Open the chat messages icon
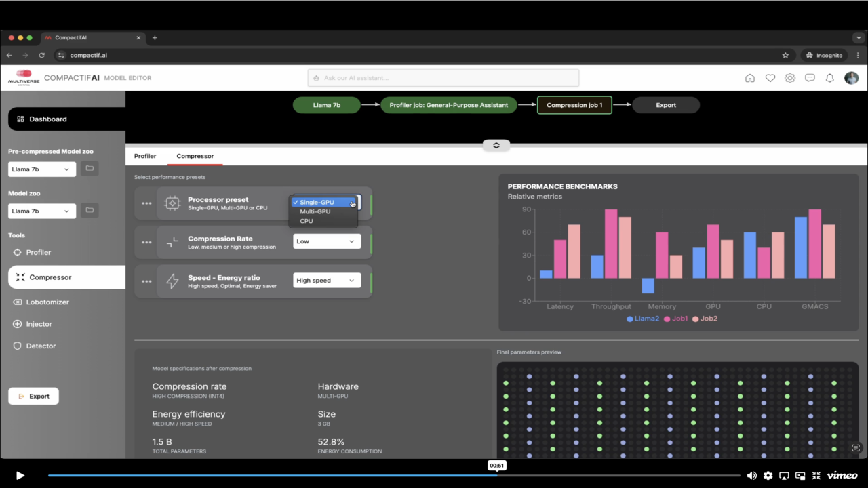The height and width of the screenshot is (488, 868). pos(810,78)
